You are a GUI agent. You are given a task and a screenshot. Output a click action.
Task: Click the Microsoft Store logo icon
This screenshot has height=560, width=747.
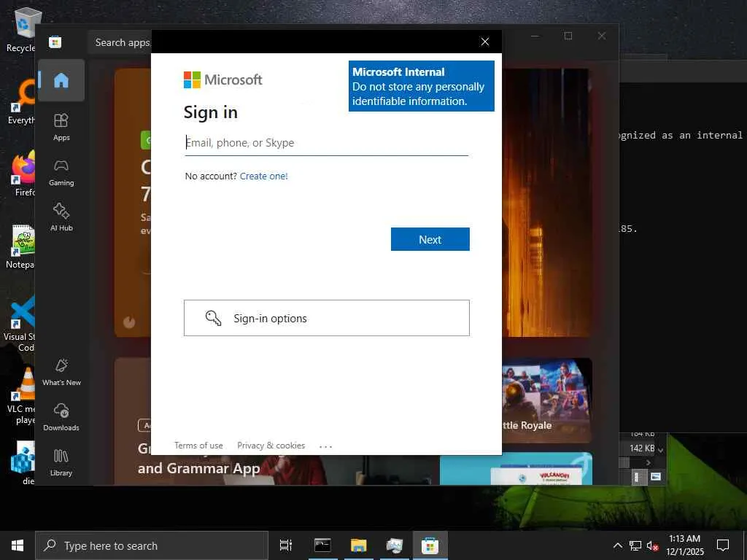(x=55, y=42)
